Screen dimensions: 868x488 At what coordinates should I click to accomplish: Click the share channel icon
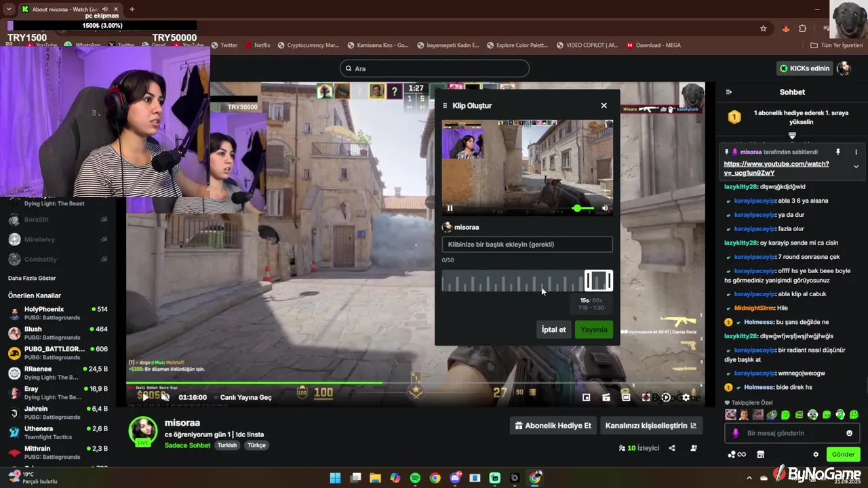tap(672, 448)
